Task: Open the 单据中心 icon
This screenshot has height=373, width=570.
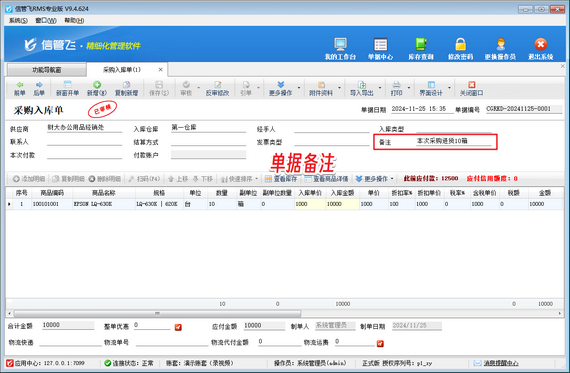Action: (380, 48)
